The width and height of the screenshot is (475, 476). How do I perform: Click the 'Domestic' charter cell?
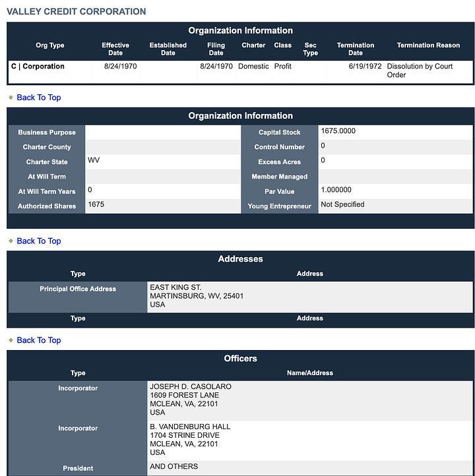[x=253, y=66]
